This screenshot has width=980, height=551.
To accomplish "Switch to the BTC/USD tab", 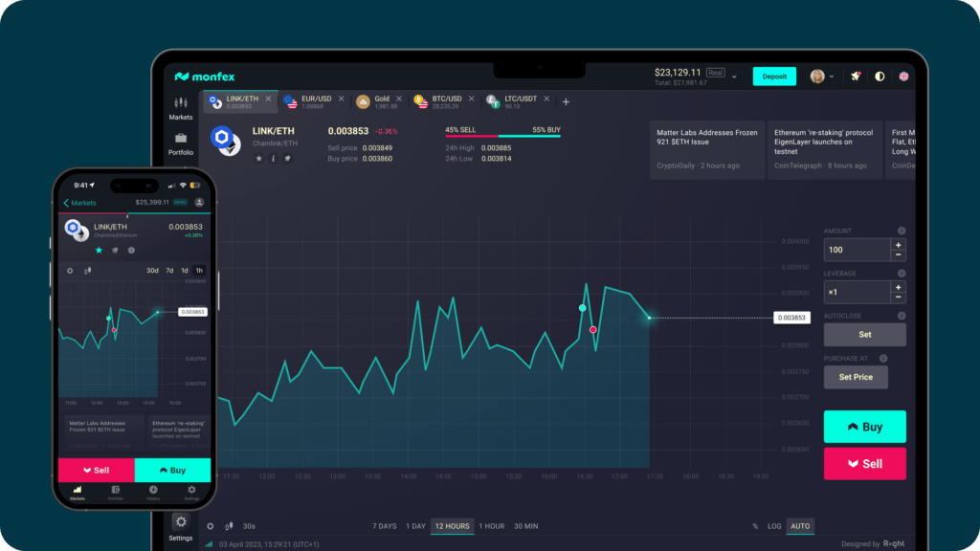I will coord(446,101).
